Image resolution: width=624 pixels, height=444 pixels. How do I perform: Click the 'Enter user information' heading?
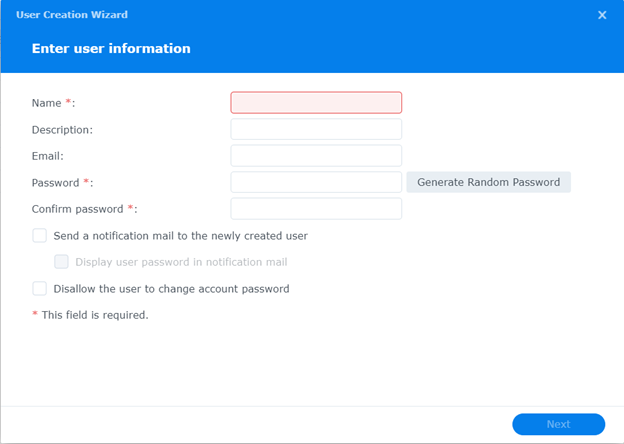[x=111, y=48]
